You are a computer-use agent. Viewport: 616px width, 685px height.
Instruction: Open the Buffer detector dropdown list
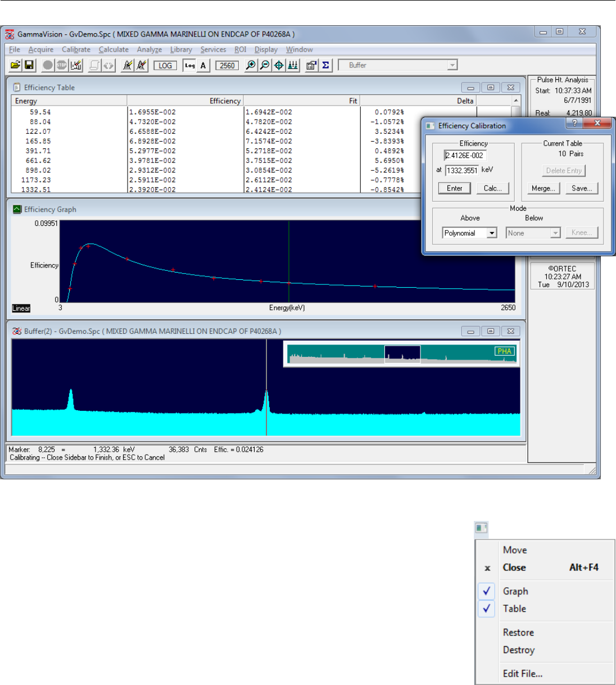tap(452, 66)
